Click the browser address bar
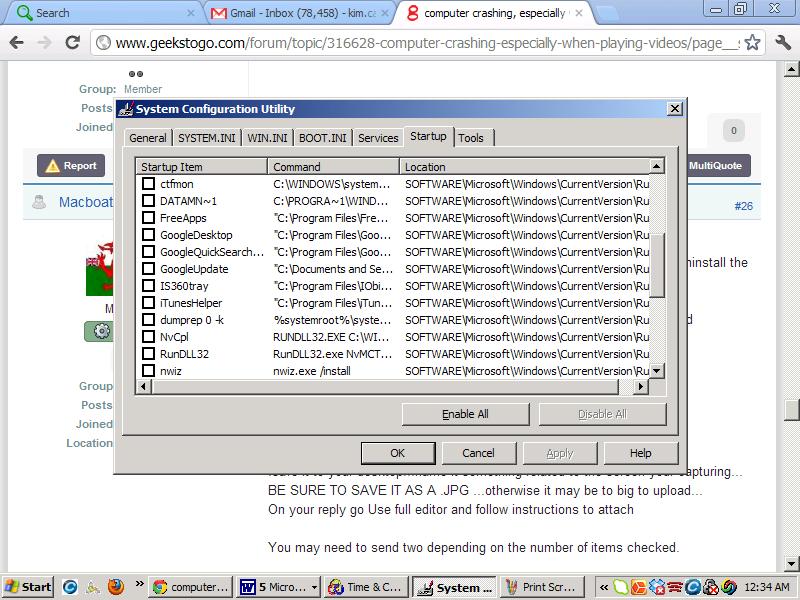This screenshot has height=600, width=800. [427, 42]
